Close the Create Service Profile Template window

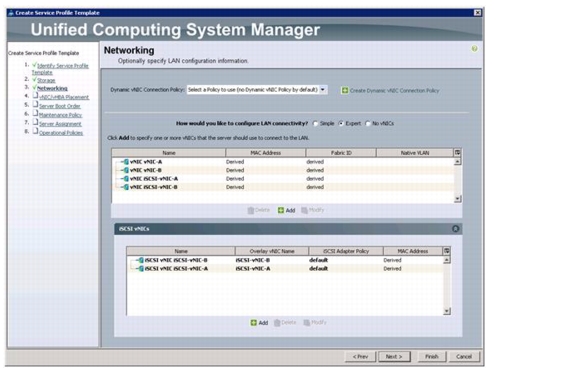(x=477, y=12)
